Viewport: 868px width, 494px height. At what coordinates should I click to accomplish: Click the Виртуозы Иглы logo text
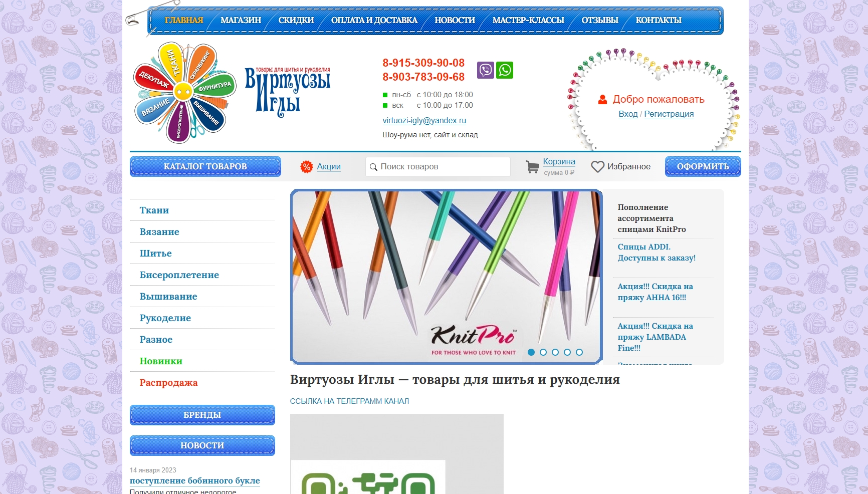[x=288, y=92]
